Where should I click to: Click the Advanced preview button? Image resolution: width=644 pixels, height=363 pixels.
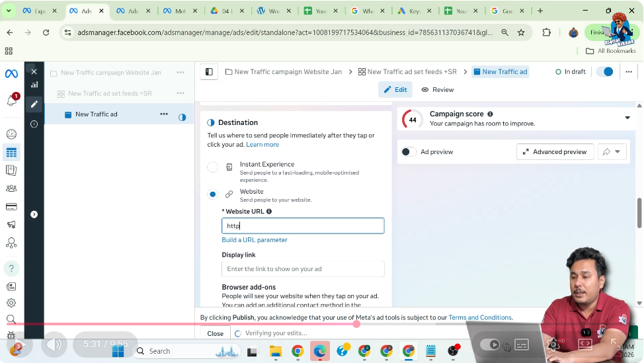(554, 151)
